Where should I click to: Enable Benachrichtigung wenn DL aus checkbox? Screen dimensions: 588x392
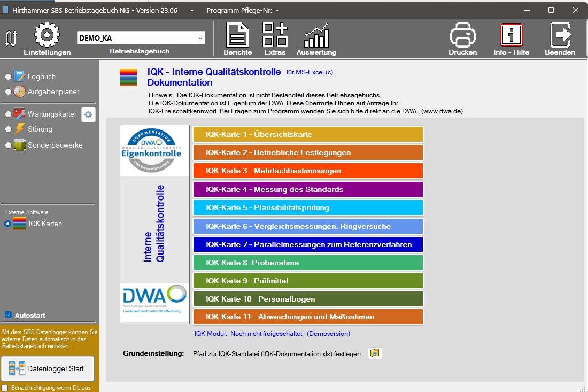click(5, 388)
